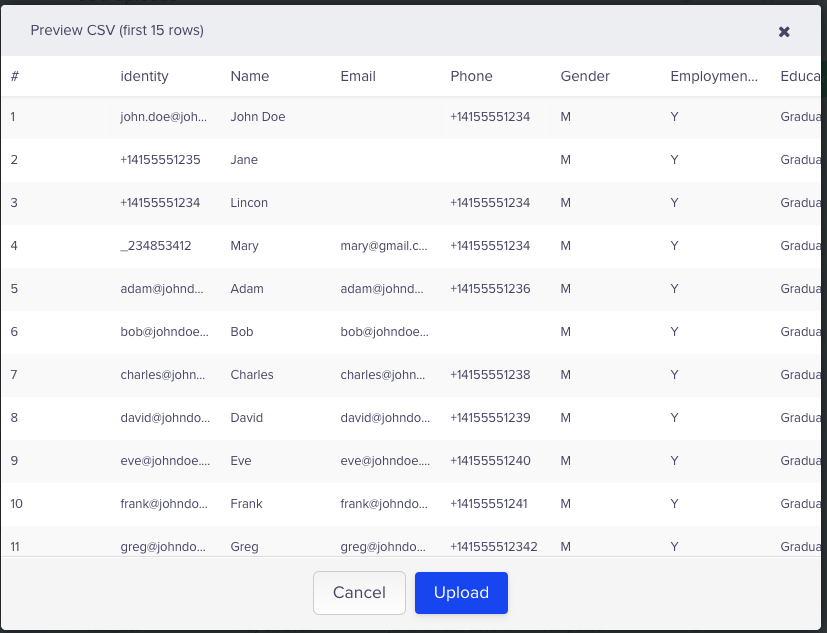Click the Cancel button
The image size is (827, 633).
pyautogui.click(x=359, y=592)
